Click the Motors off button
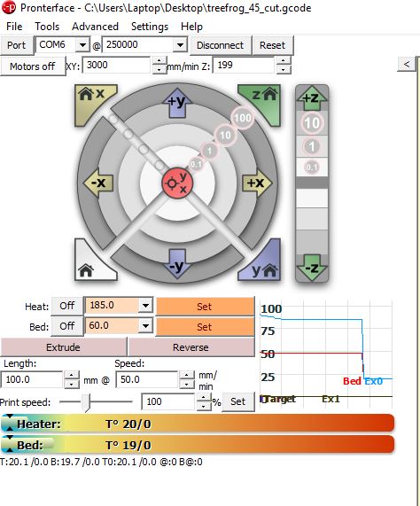This screenshot has width=420, height=506. click(x=33, y=66)
